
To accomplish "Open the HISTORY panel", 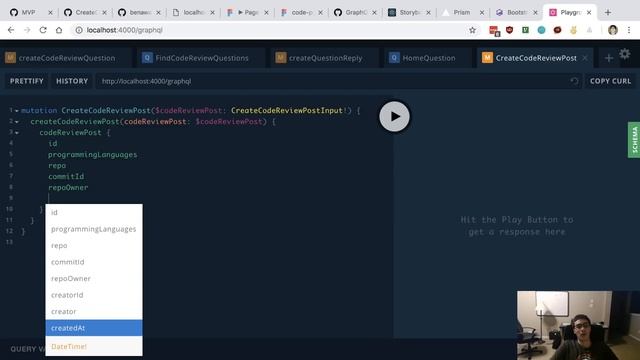I will [72, 81].
